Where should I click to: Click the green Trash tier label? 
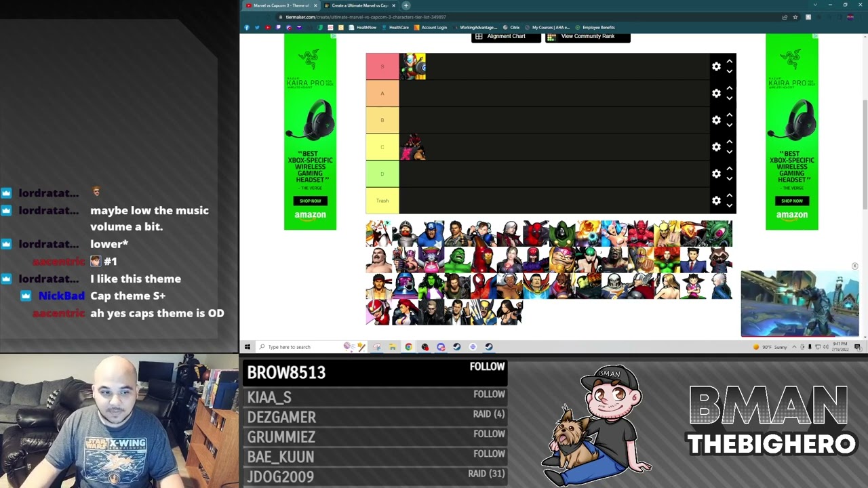[x=382, y=201]
